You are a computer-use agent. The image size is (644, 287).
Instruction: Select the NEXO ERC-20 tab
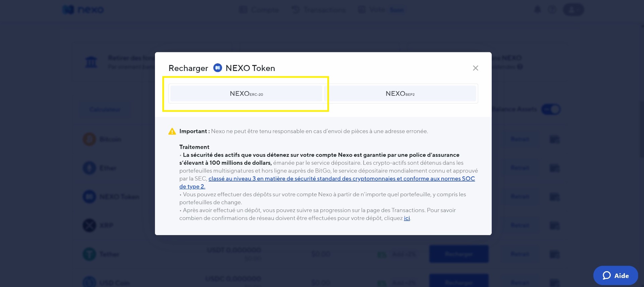coord(246,93)
